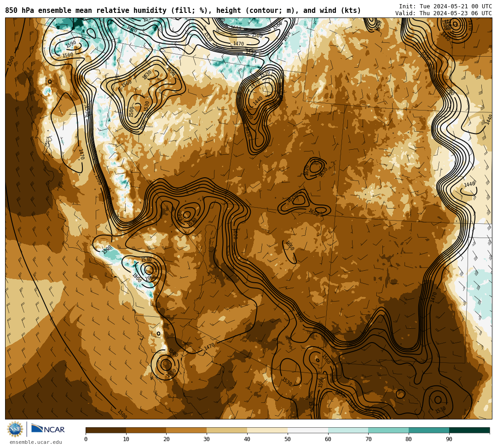Click the NCAR logo
Screen dimensions: 497x448
coord(48,429)
